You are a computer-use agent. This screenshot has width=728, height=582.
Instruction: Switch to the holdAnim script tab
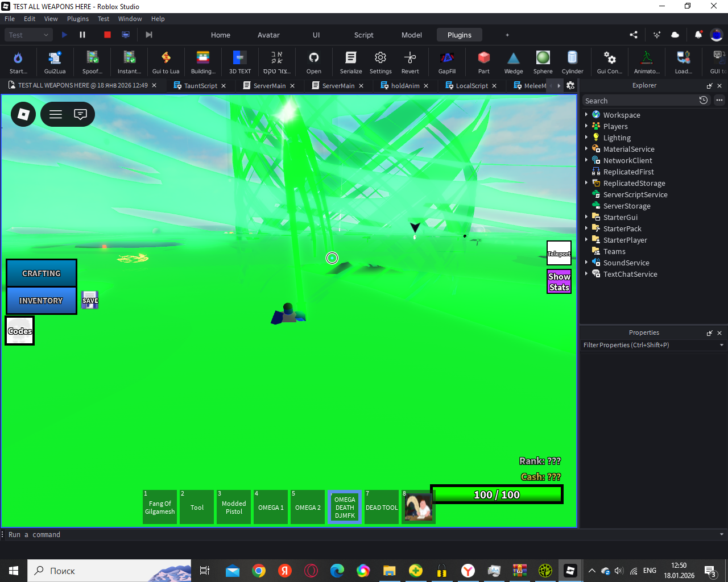(x=405, y=86)
